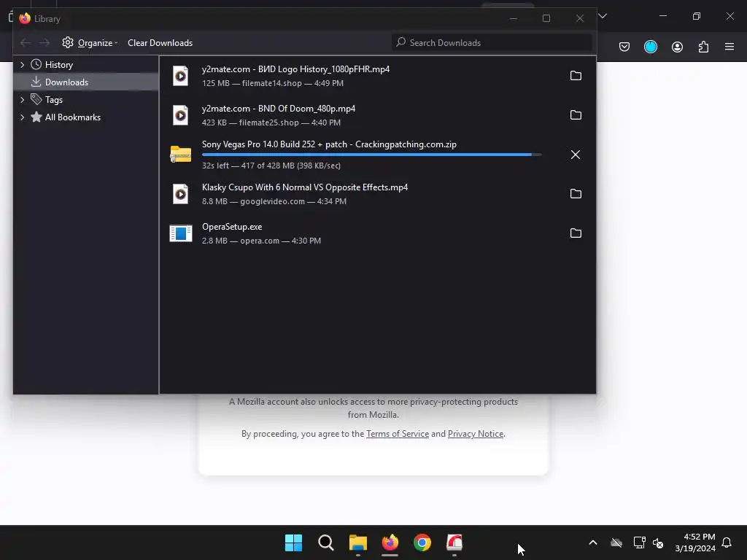The width and height of the screenshot is (747, 560).
Task: Cancel the Sony Vegas Pro zip download
Action: 576,155
